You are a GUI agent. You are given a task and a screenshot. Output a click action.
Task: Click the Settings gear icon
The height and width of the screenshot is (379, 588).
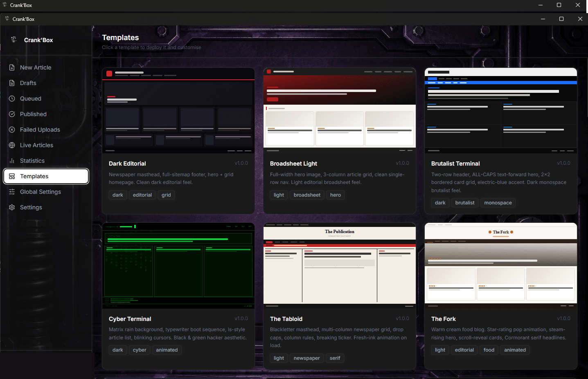[x=12, y=207]
